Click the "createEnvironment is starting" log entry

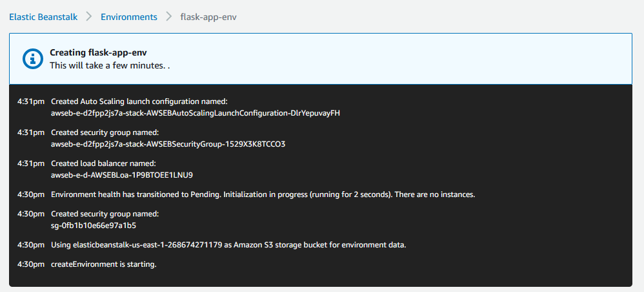(103, 264)
